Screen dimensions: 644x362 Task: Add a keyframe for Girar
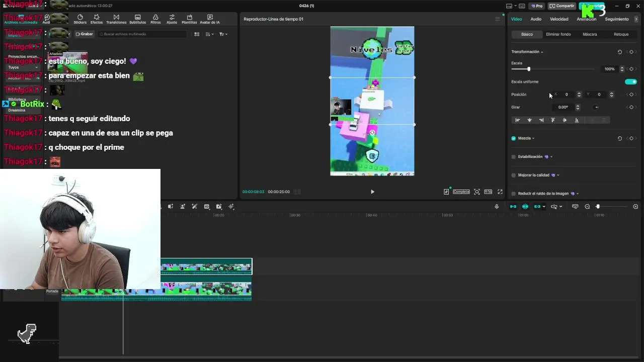click(631, 107)
